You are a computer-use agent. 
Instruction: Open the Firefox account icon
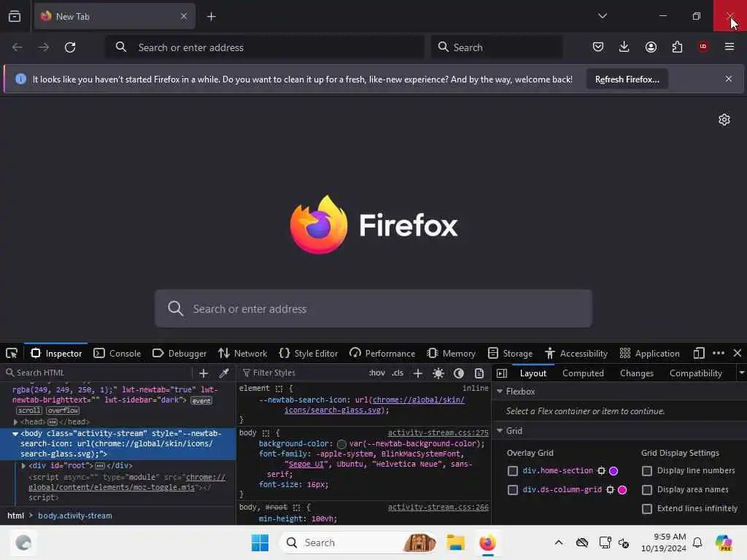[651, 47]
